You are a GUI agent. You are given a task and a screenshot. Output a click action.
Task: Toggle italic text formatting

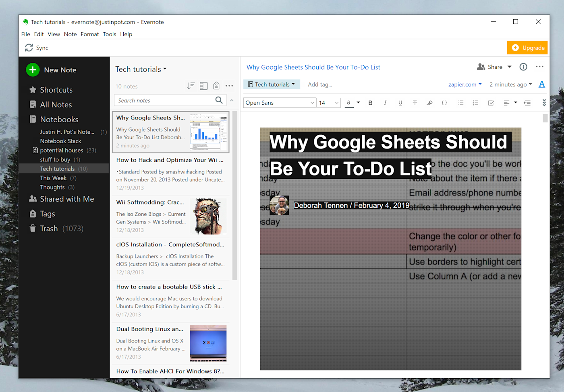(x=385, y=103)
